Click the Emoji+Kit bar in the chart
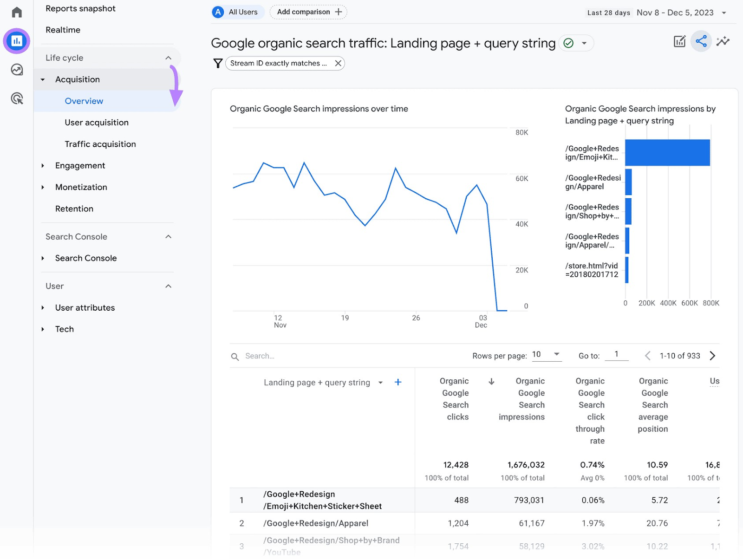 tap(667, 153)
